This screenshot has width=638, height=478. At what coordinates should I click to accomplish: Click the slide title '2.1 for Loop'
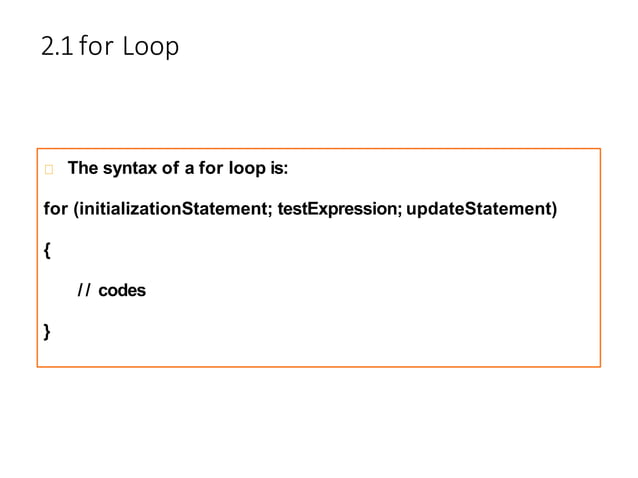110,46
